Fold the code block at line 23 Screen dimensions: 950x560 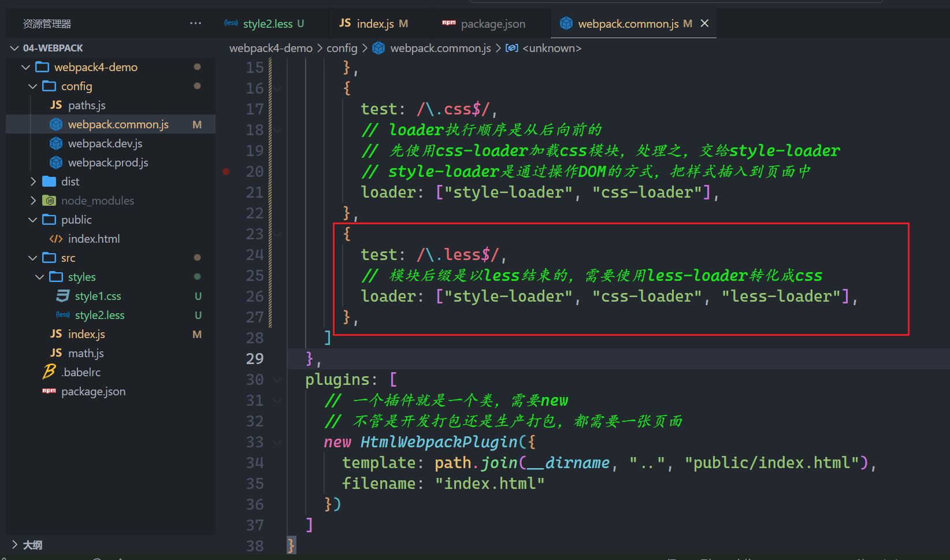(277, 234)
